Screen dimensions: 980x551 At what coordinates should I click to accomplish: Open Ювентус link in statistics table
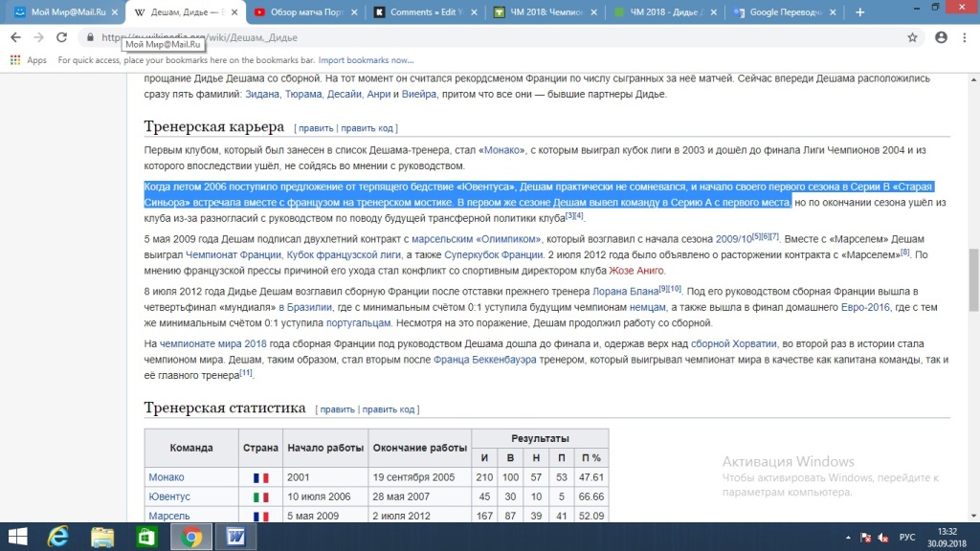pos(169,496)
